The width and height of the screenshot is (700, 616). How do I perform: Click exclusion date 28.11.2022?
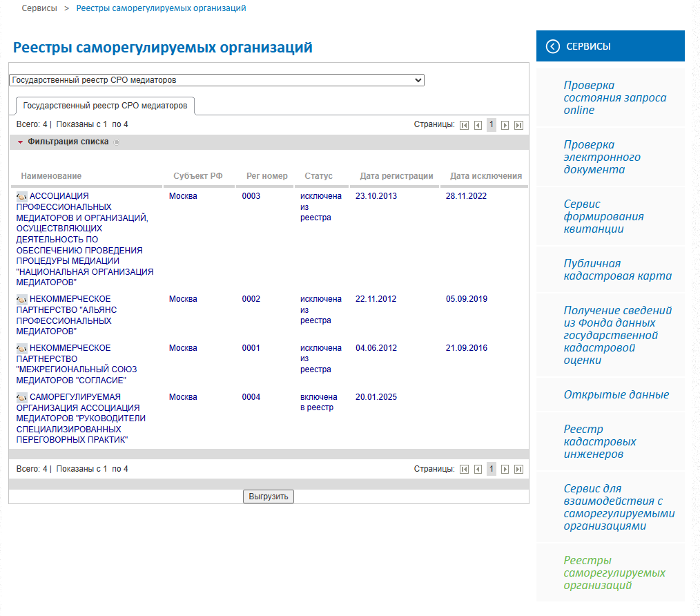pos(466,196)
